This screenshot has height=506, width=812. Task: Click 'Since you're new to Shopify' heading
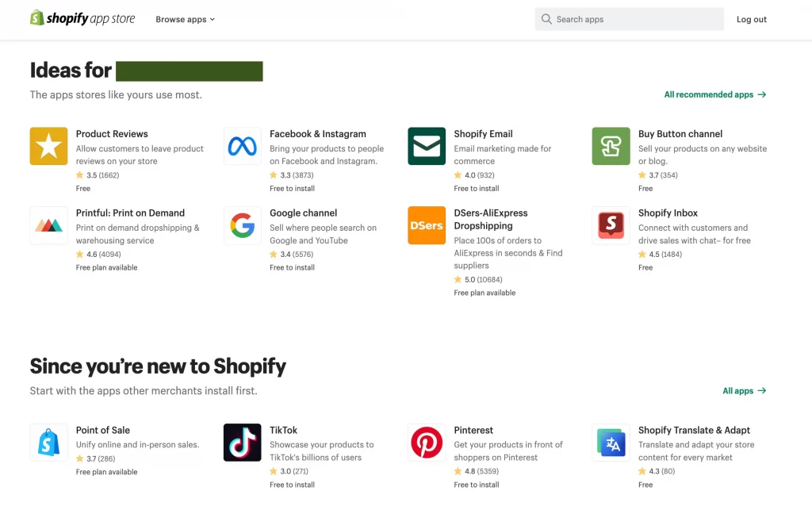click(x=158, y=366)
